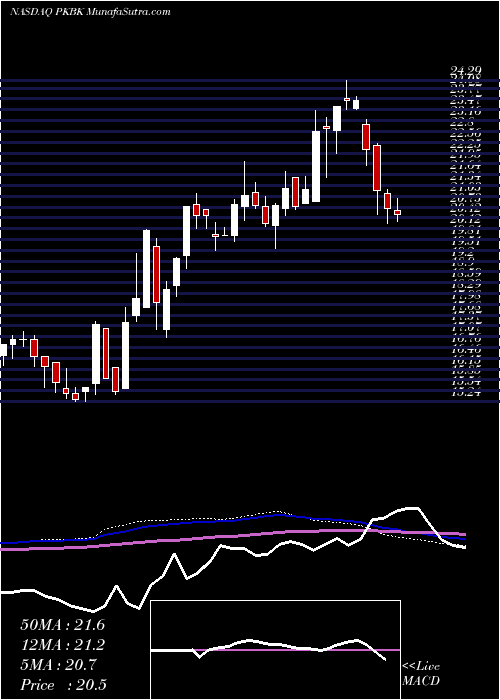Image resolution: width=500 pixels, height=700 pixels.
Task: Select the 12MA : 21.2 value
Action: pyautogui.click(x=62, y=645)
